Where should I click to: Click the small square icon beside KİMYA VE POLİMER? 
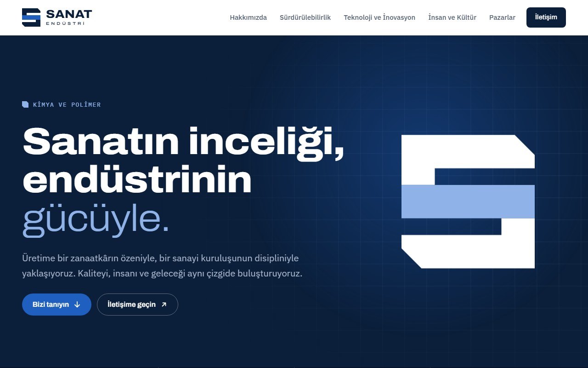25,104
